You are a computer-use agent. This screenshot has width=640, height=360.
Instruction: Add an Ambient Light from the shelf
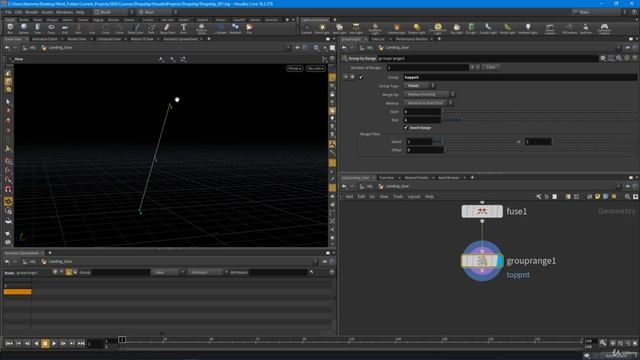pyautogui.click(x=528, y=29)
